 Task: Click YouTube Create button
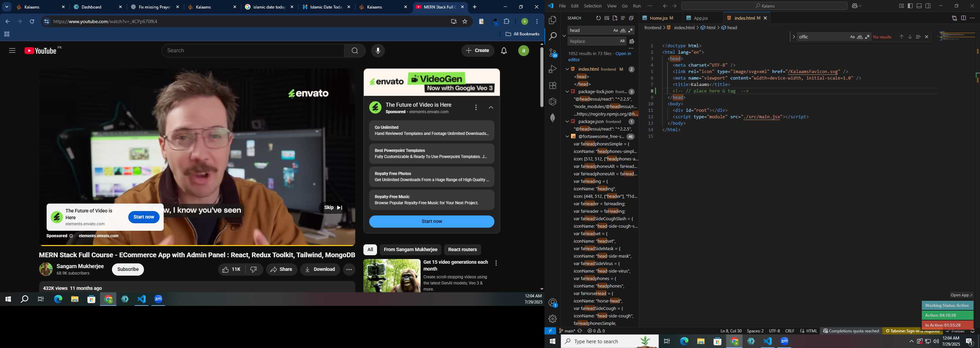tap(477, 51)
